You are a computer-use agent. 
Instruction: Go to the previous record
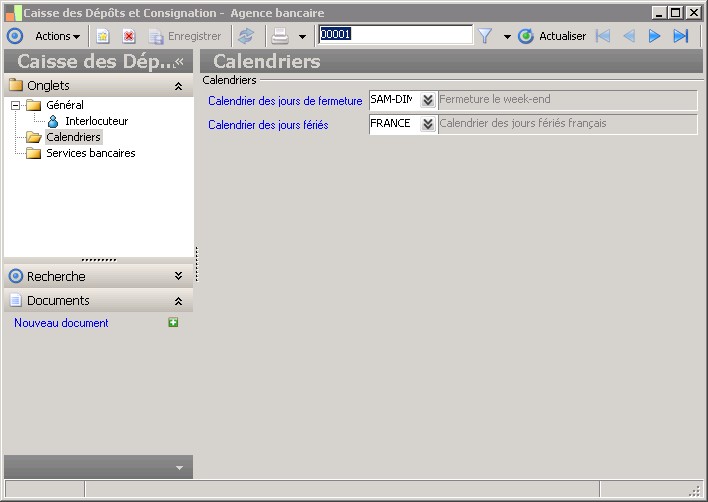click(629, 36)
